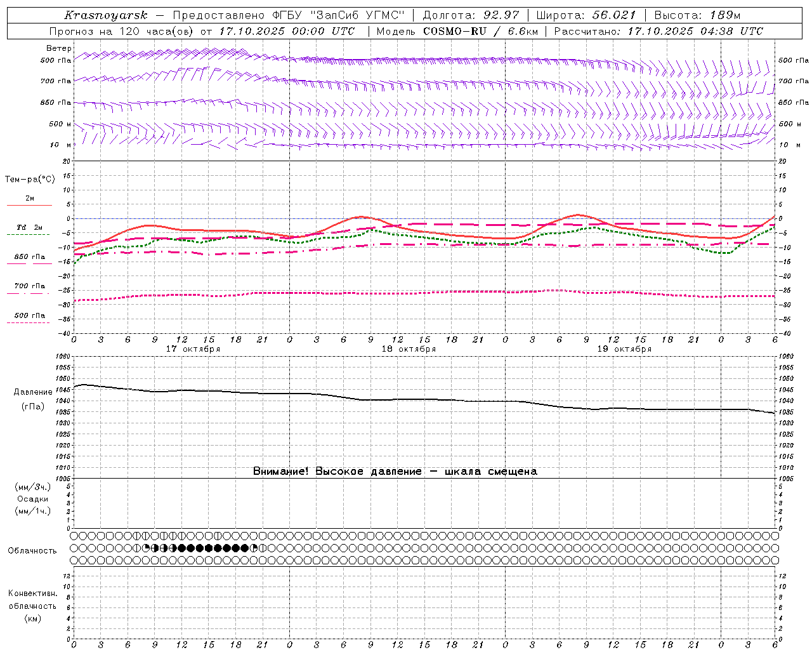Click the '19 октября' date label

point(624,348)
